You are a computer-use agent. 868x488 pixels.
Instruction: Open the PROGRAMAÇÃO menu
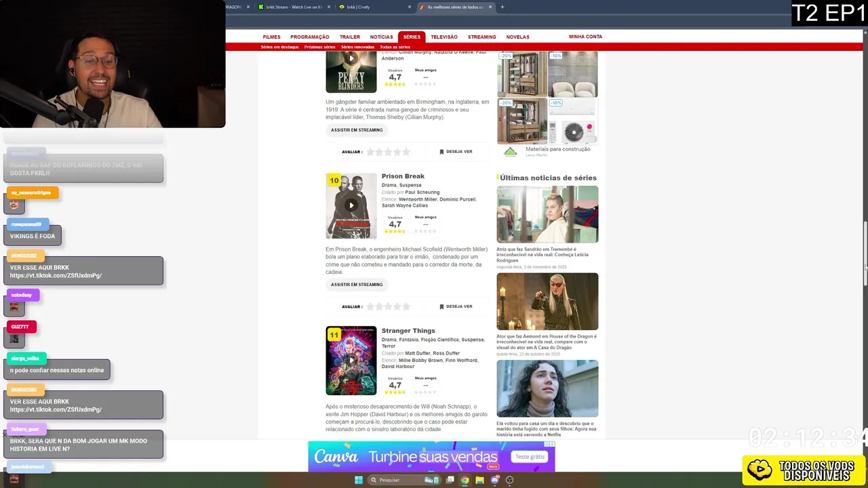click(310, 37)
